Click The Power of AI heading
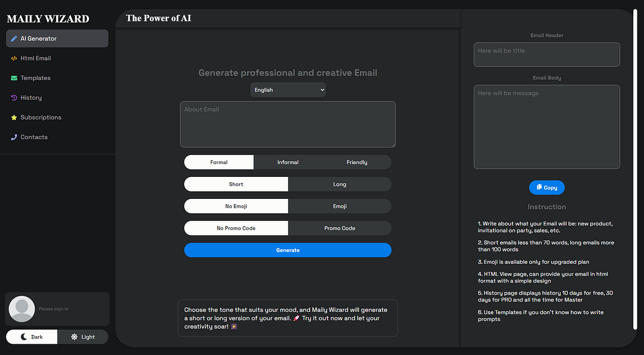The width and height of the screenshot is (644, 355). coord(159,18)
